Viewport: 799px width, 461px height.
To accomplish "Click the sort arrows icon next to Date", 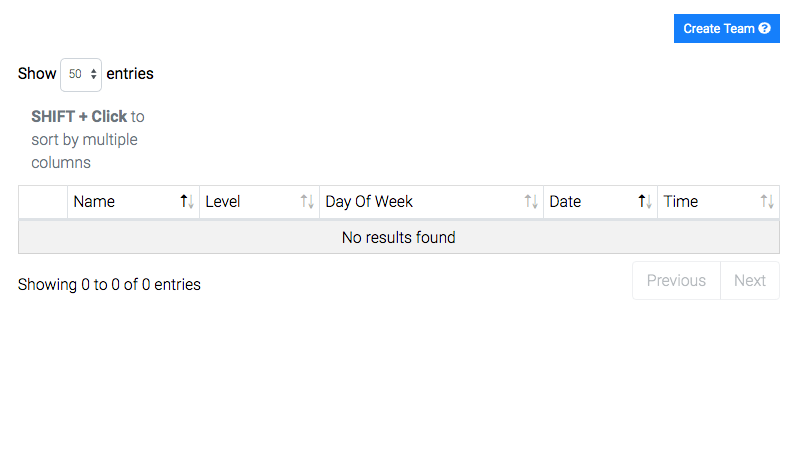I will [x=645, y=202].
